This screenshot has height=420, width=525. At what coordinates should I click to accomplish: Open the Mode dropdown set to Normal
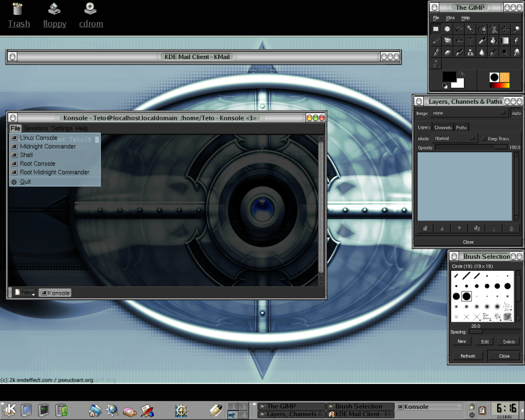454,138
